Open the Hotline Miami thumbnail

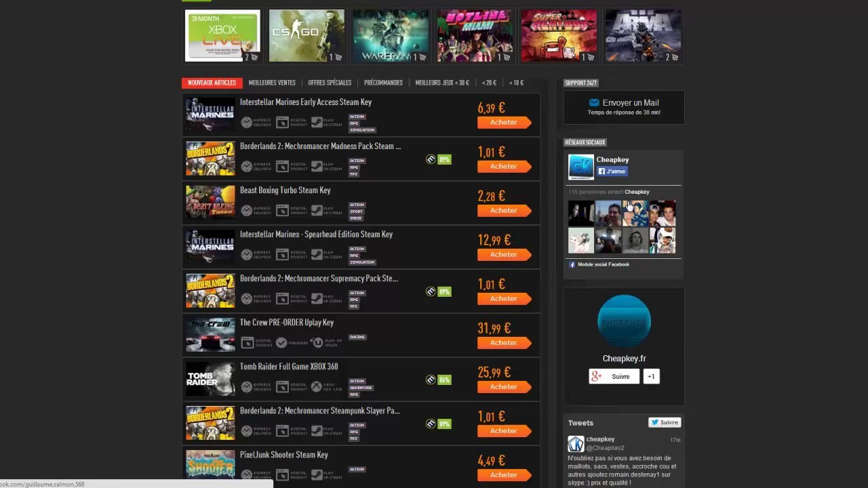click(x=475, y=35)
